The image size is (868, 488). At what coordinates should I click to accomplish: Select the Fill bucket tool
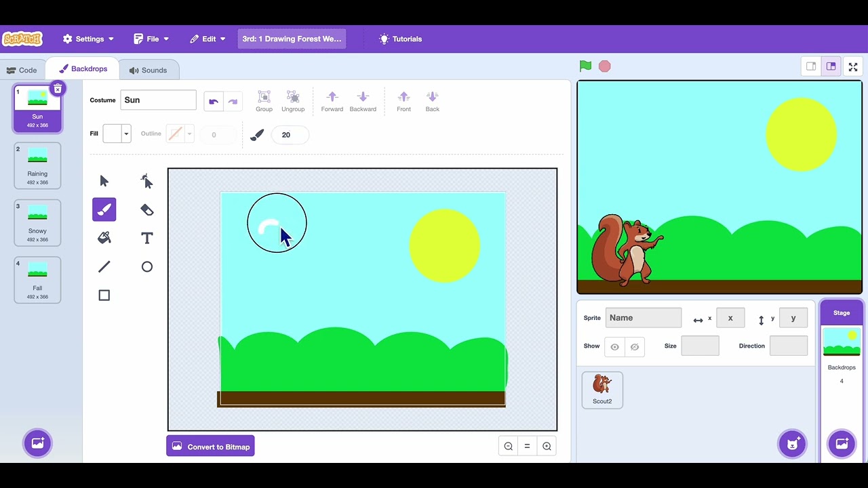pos(104,238)
